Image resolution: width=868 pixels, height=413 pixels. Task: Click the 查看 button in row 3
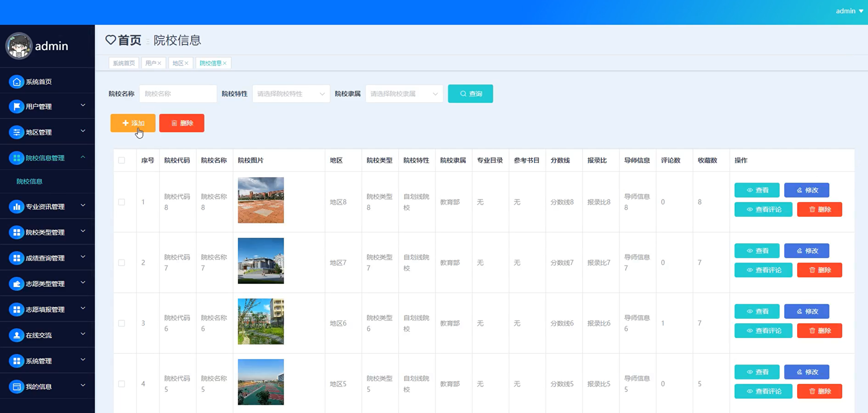[757, 311]
